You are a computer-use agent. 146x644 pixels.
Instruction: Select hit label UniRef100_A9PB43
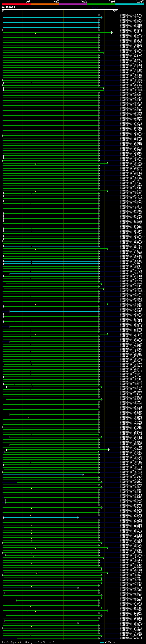pyautogui.click(x=131, y=296)
